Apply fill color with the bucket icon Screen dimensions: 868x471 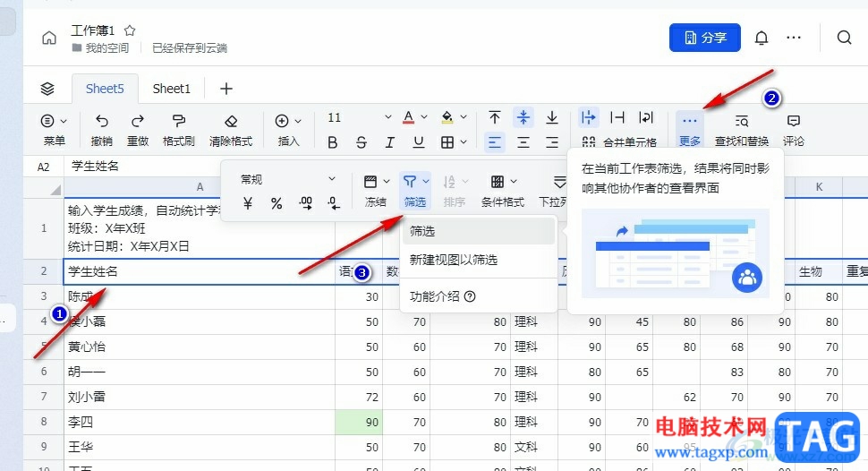tap(447, 117)
